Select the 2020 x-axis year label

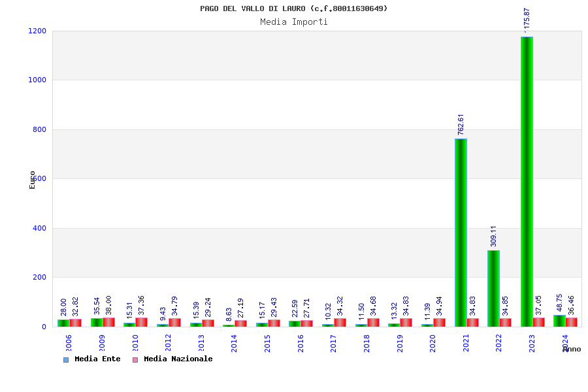(x=433, y=343)
